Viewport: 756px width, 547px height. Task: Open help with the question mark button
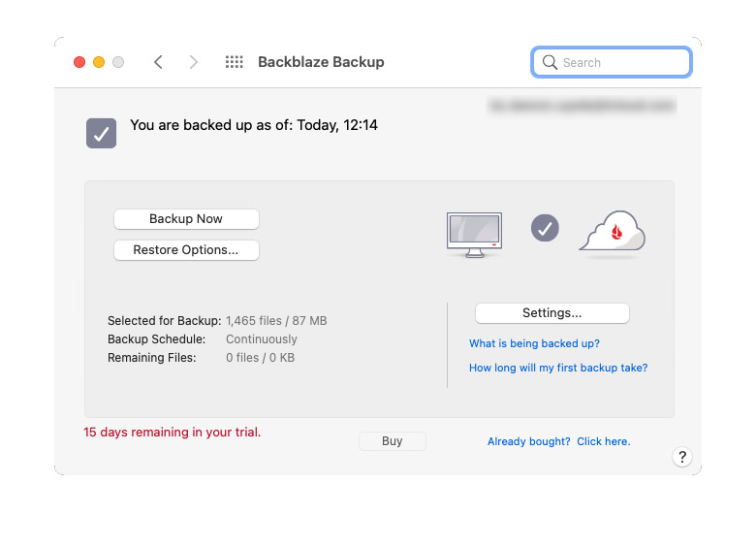coord(682,457)
